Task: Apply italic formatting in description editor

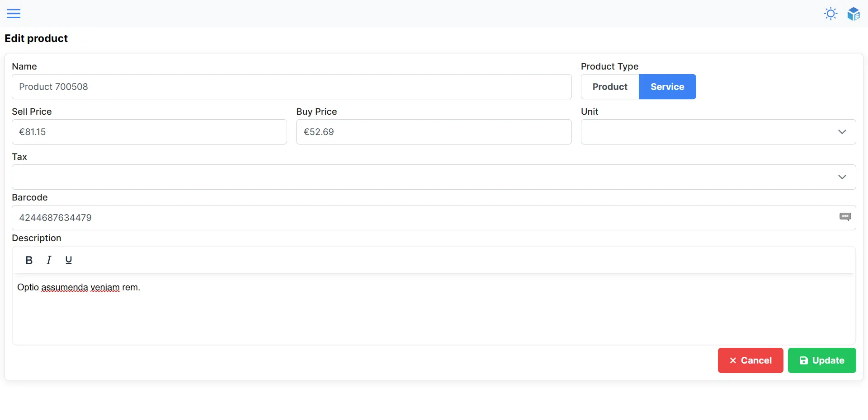Action: 48,260
